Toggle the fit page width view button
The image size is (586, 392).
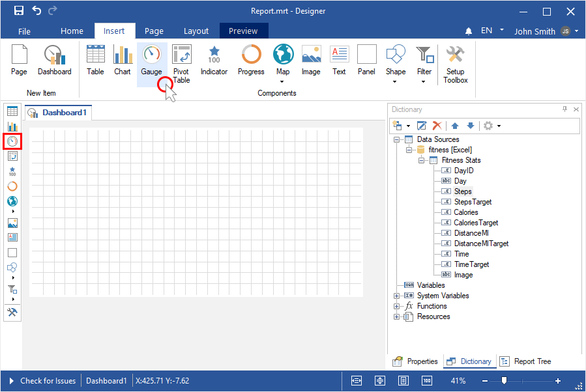(357, 381)
